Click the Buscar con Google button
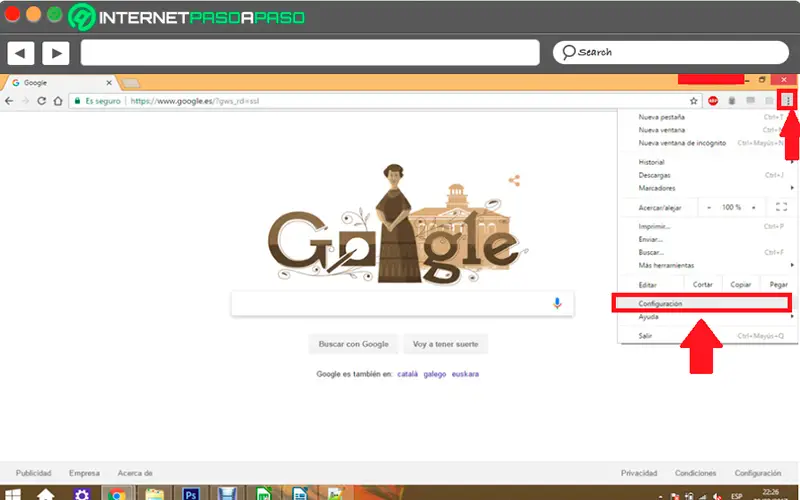This screenshot has height=500, width=800. [354, 344]
